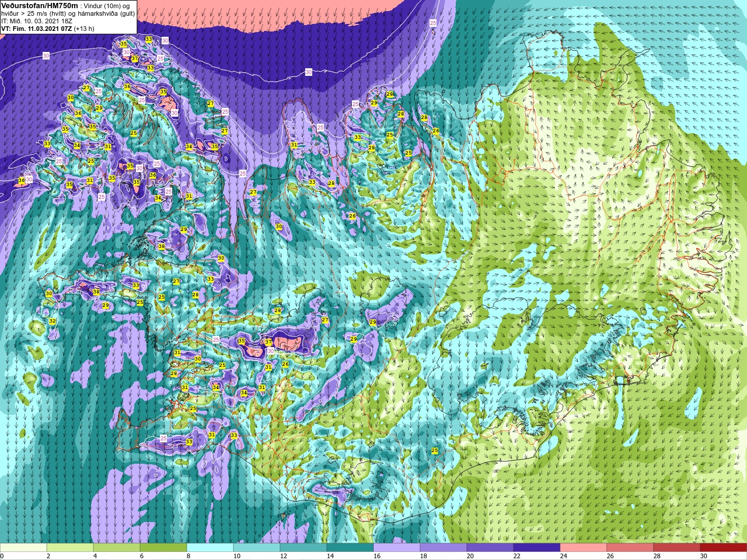Select the 22–24 dark indigo legend swatch
747x560 pixels.
tap(537, 548)
